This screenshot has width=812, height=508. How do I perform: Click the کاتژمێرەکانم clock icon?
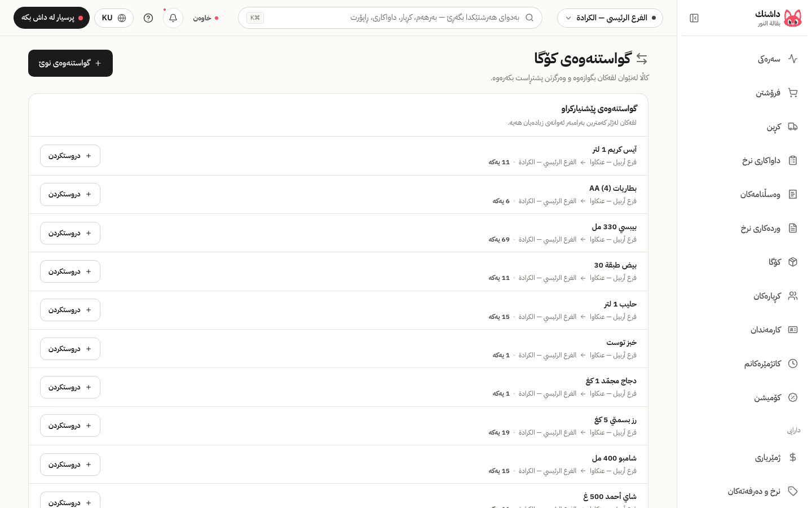(x=793, y=364)
